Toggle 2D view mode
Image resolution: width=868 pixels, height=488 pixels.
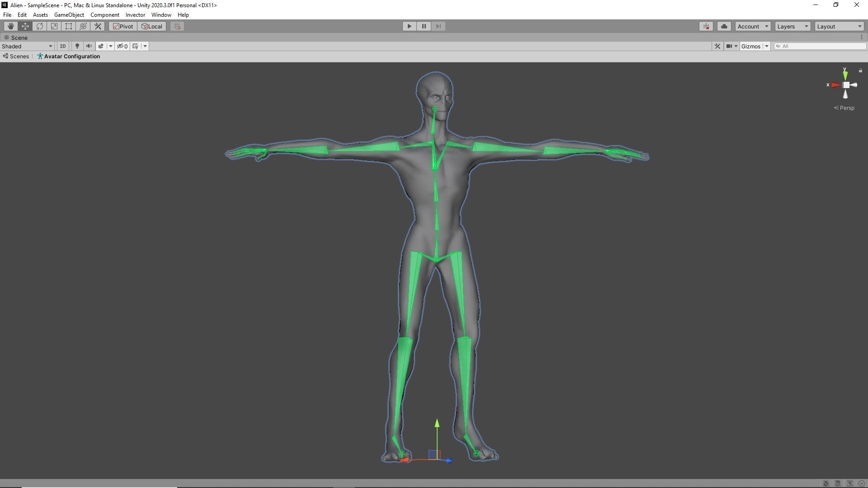click(x=63, y=46)
